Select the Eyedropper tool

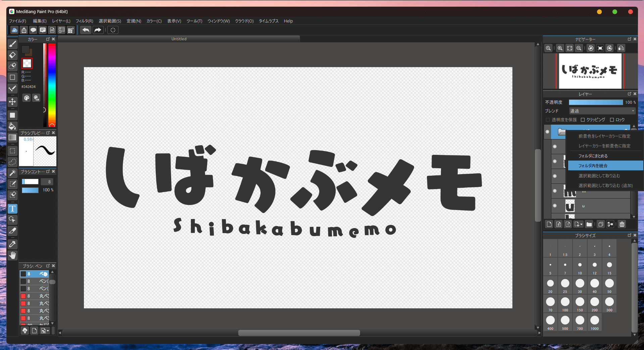pyautogui.click(x=12, y=244)
